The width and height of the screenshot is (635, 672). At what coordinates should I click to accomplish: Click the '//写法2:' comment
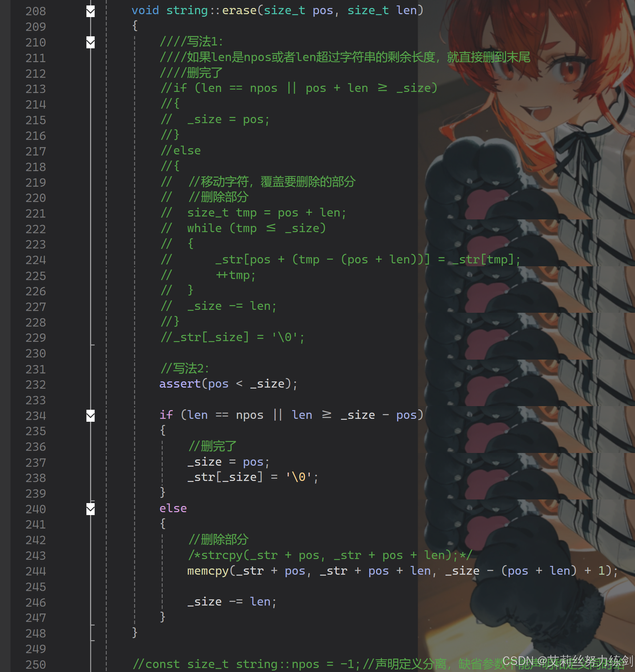[x=185, y=369]
